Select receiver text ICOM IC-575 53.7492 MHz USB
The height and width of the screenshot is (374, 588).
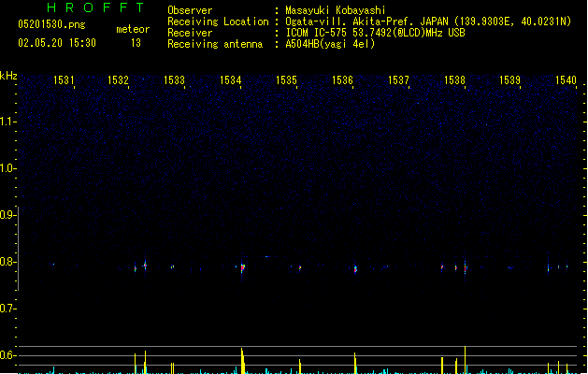point(376,33)
